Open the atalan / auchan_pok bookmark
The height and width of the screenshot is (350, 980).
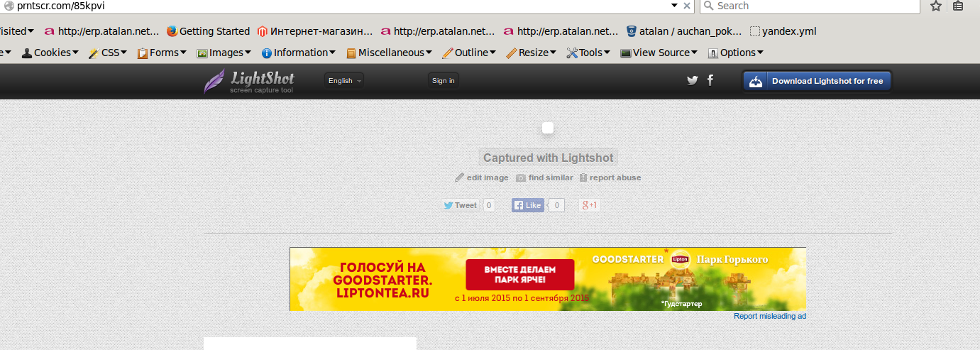click(684, 31)
